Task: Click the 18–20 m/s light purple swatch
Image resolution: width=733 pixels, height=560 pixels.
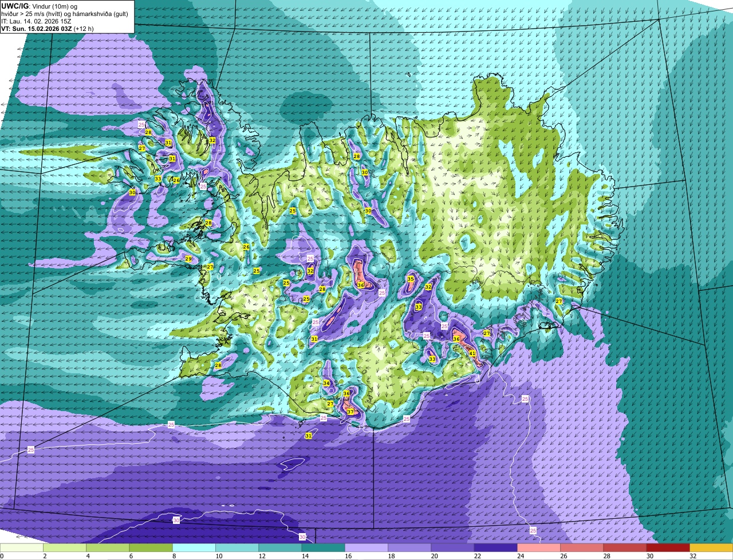Action: coord(409,547)
